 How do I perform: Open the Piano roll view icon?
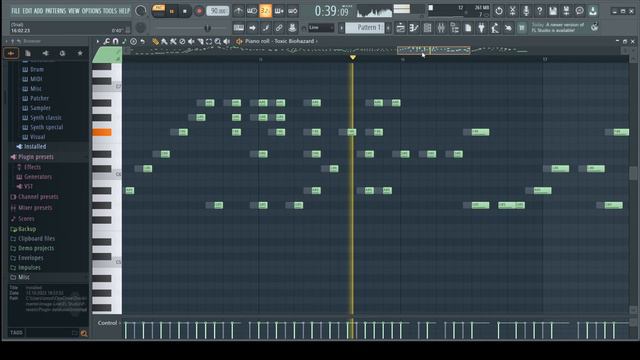click(414, 28)
